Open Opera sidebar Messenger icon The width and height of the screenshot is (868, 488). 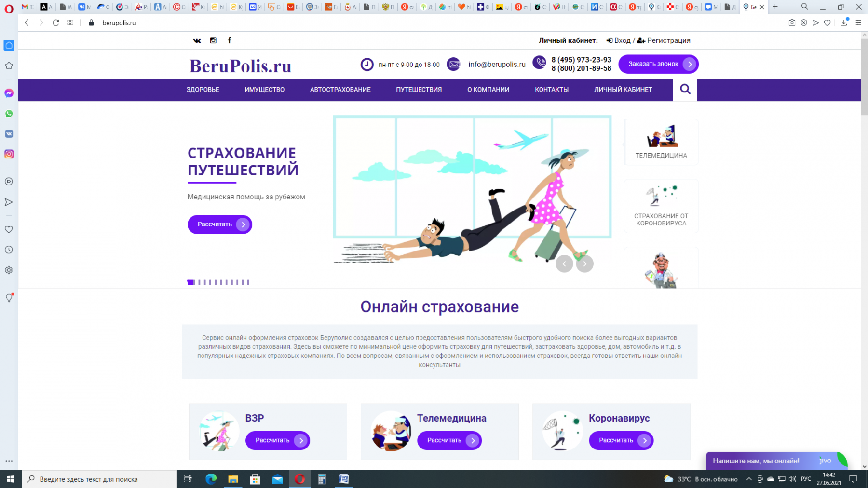(x=9, y=93)
